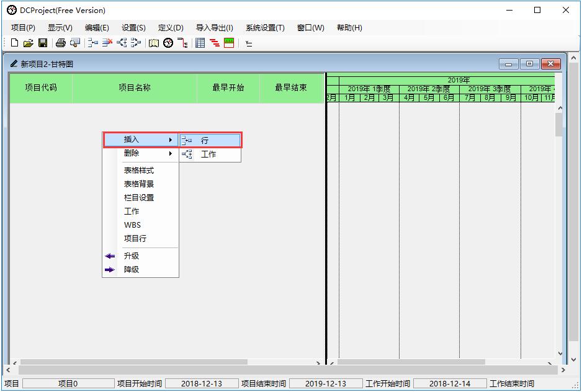This screenshot has width=582, height=392.
Task: Open print preview from the toolbar
Action: coord(76,42)
